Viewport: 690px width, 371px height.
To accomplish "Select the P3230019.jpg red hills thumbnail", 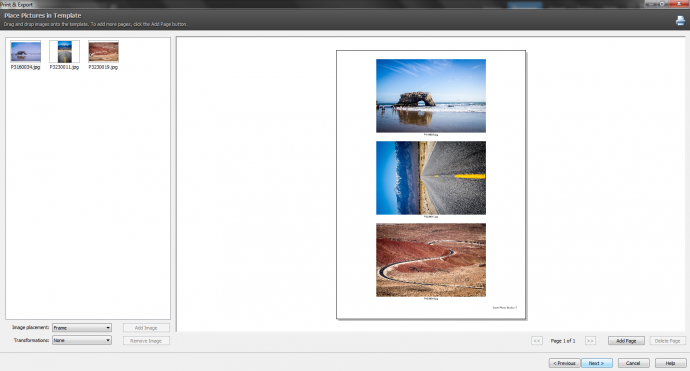I will 103,52.
